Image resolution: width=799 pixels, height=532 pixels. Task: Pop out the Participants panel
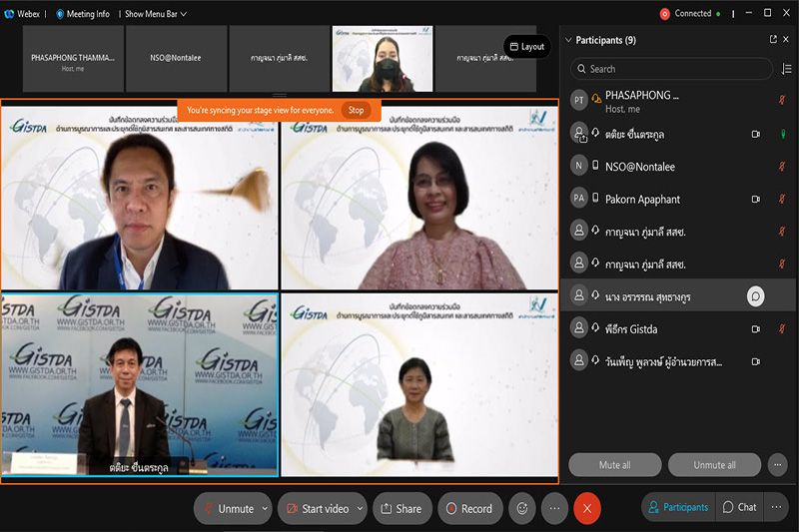click(x=772, y=40)
